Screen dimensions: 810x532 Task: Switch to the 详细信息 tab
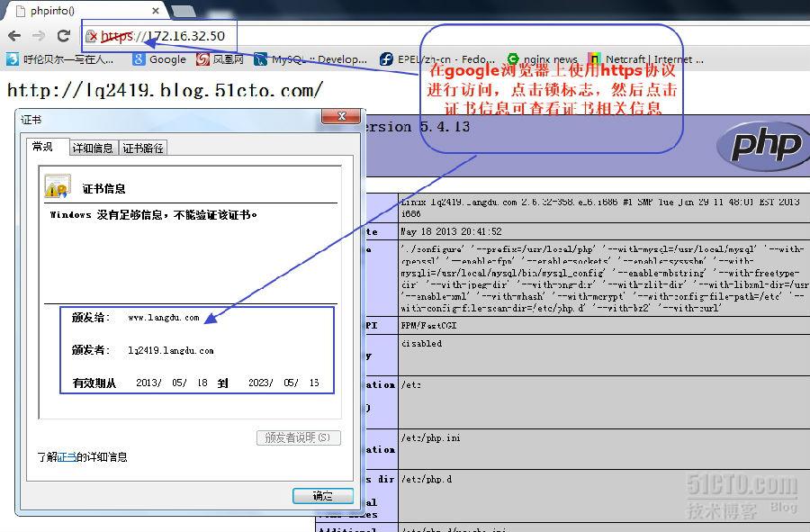point(93,149)
